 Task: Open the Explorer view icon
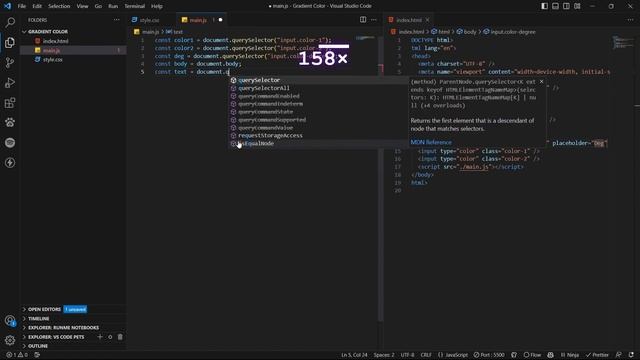pyautogui.click(x=10, y=42)
